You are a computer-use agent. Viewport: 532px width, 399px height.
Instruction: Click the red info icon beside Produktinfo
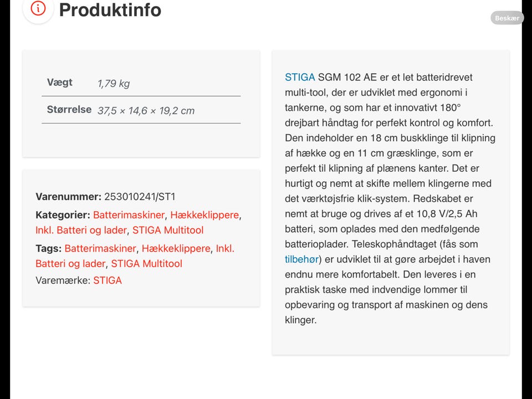[x=38, y=8]
